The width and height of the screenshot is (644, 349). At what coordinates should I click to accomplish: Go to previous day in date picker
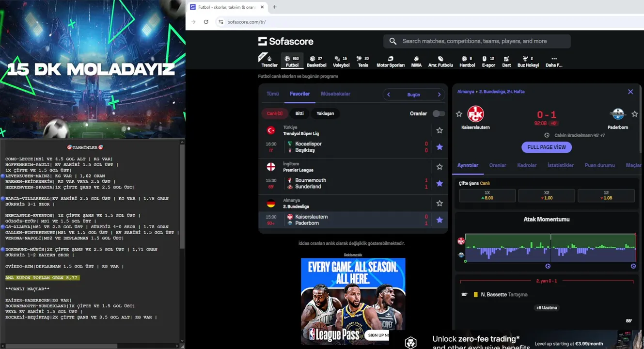[x=388, y=95]
